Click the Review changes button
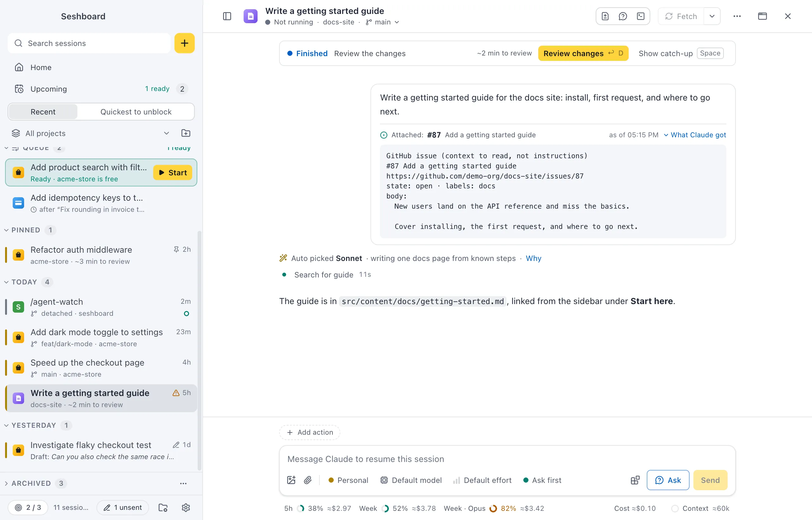The image size is (812, 520). 583,53
